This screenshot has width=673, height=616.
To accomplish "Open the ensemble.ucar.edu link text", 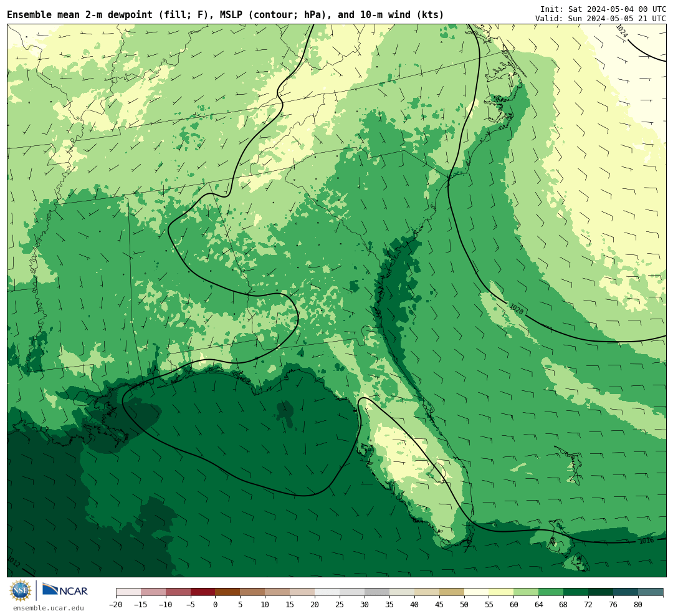I will coord(49,609).
